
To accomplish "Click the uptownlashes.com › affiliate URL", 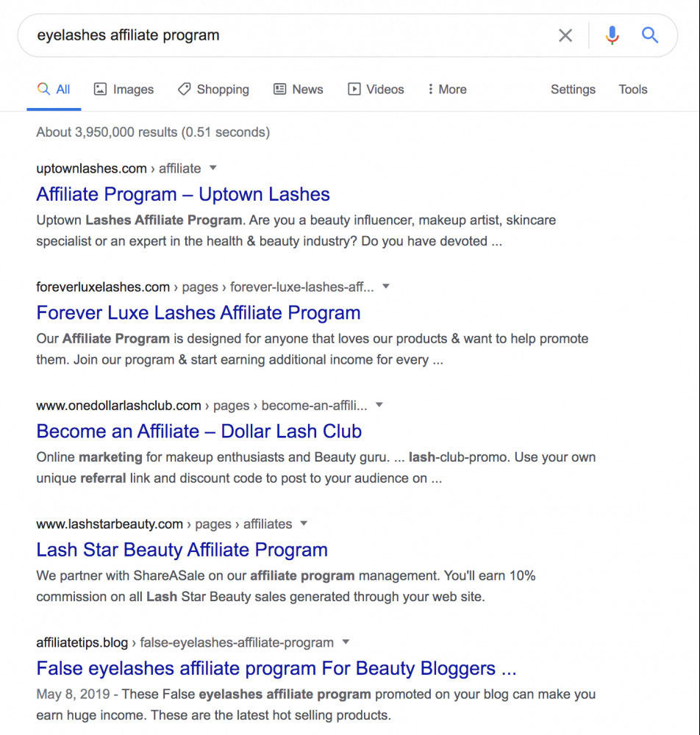I will point(118,168).
